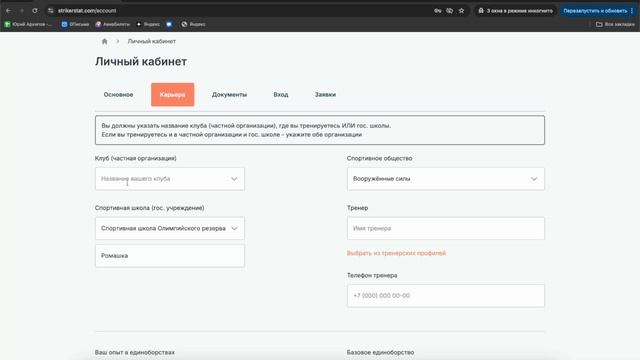Select the Карьера tab
Screen dimensions: 640x360
point(173,95)
